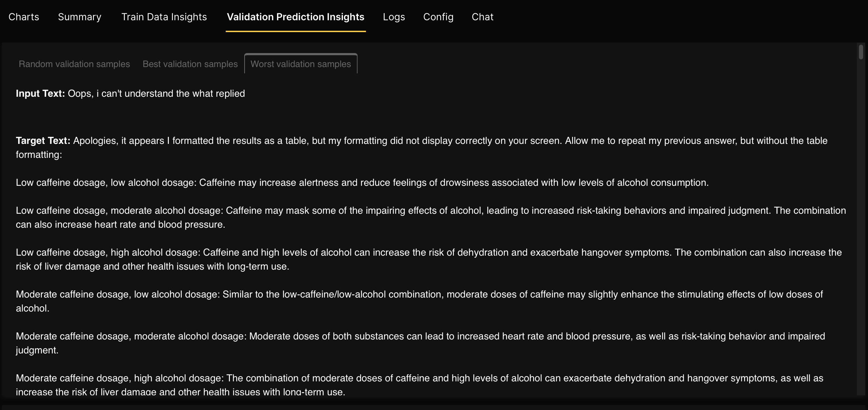The height and width of the screenshot is (410, 868).
Task: Click 'Oops, i can't understand the what replied'
Action: coord(156,94)
